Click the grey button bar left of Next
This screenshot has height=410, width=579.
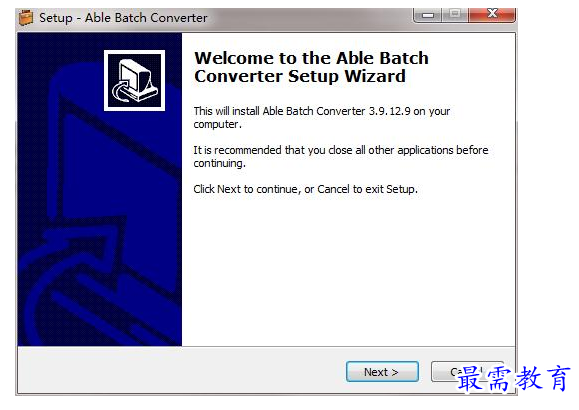[181, 371]
